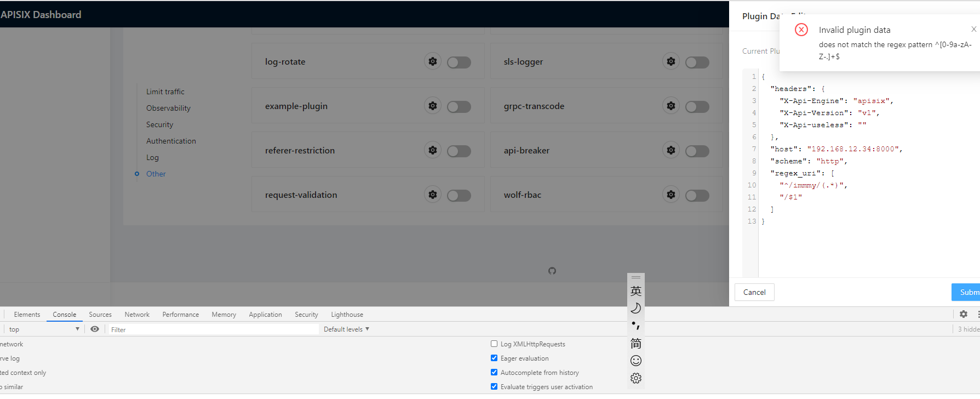Open settings gear for wolf-rbac plugin
The image size is (980, 399).
click(x=671, y=195)
